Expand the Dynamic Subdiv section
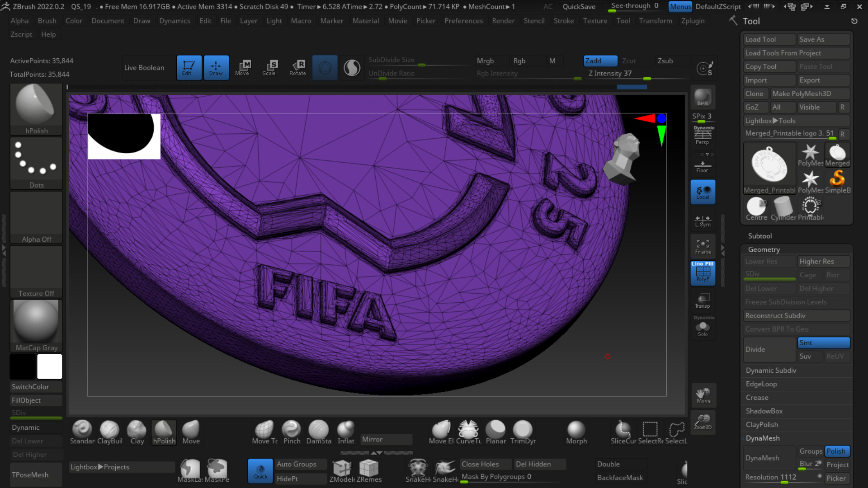 [x=771, y=371]
